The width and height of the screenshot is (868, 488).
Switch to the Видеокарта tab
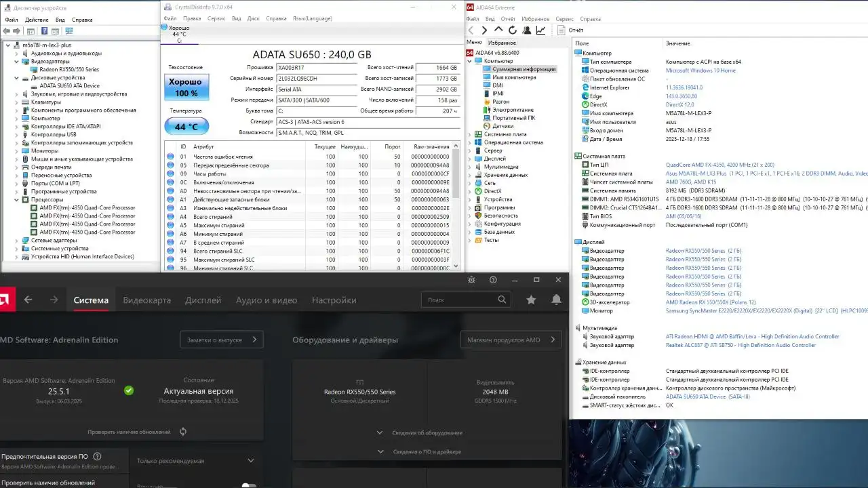(x=146, y=300)
